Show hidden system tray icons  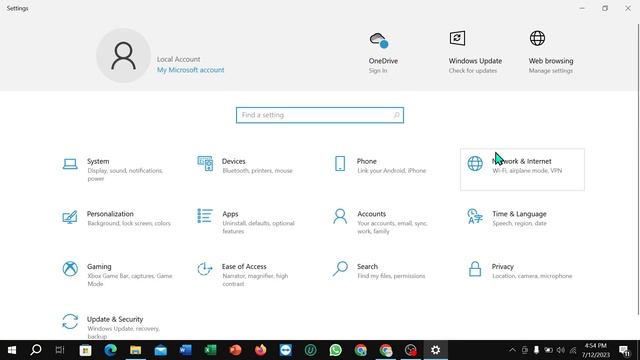click(x=512, y=350)
